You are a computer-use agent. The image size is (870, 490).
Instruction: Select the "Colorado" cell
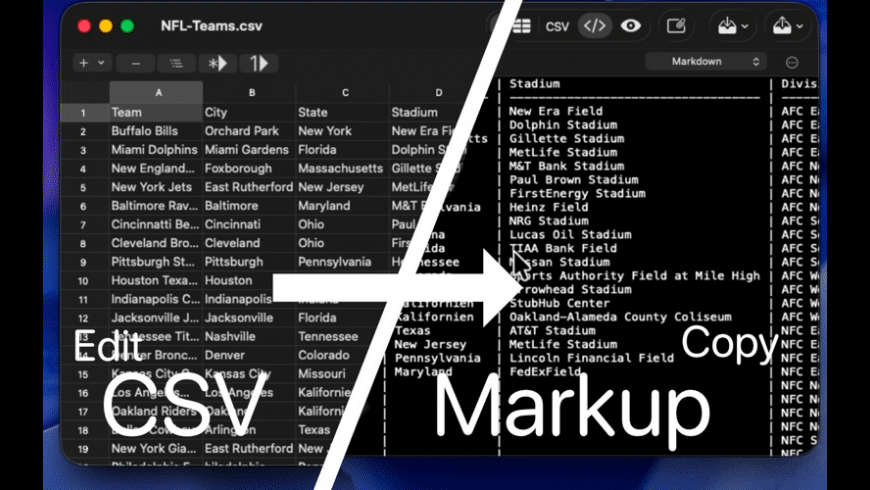(342, 356)
